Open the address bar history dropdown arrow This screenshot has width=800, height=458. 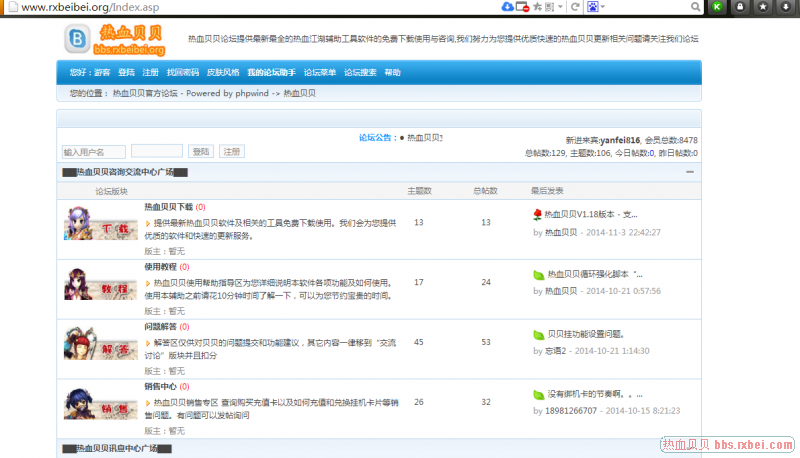pos(561,7)
